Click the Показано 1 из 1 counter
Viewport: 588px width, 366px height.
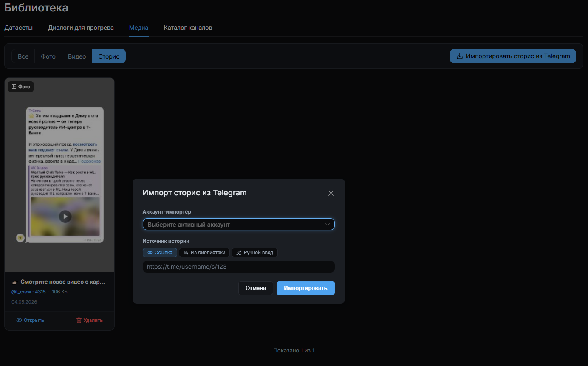294,351
